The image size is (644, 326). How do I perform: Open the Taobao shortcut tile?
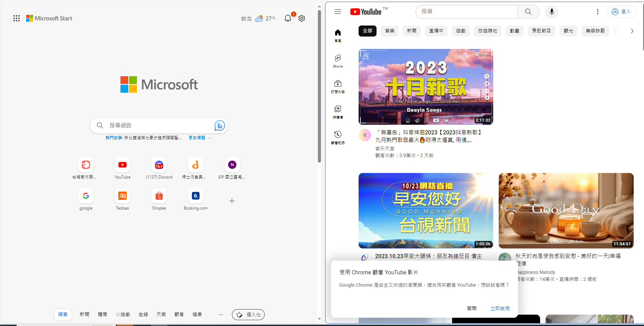[x=123, y=200]
